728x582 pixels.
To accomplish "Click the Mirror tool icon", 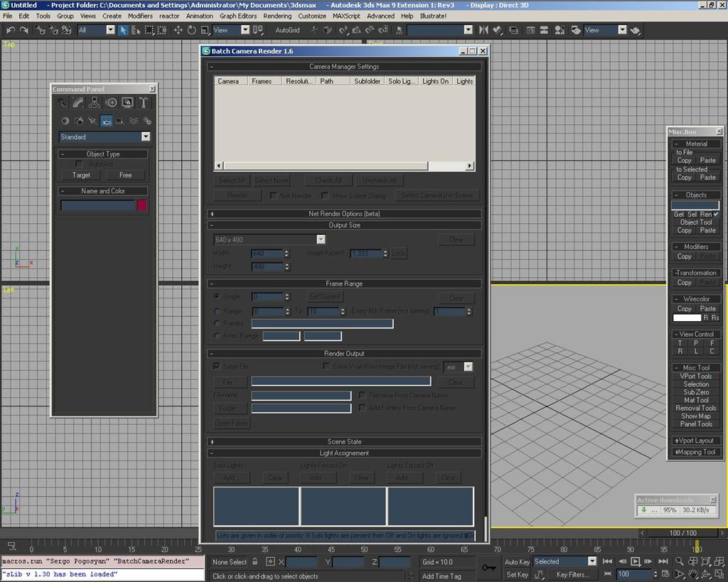I will click(x=483, y=30).
